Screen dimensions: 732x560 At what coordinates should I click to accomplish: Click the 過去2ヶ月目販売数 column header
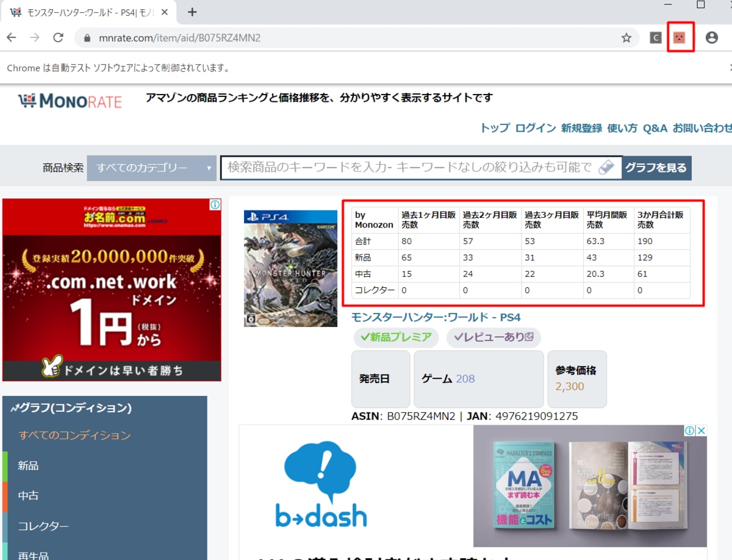(x=490, y=220)
